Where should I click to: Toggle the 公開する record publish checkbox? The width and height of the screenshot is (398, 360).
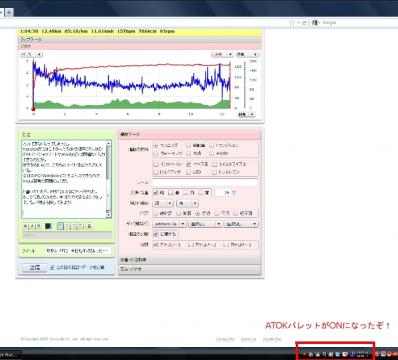[x=156, y=234]
